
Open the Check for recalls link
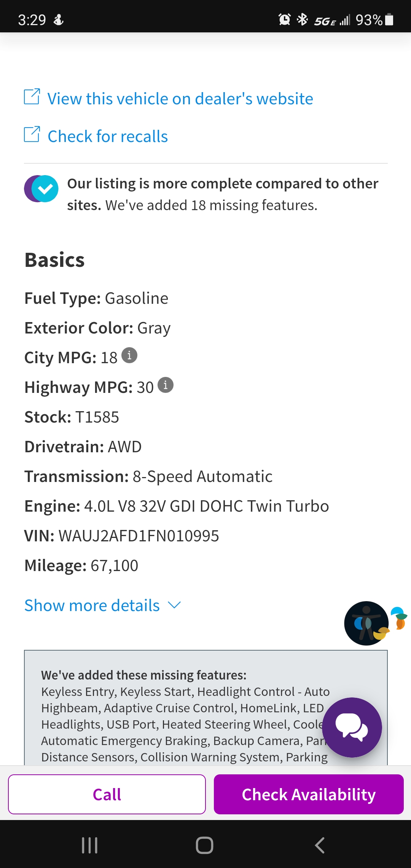click(108, 137)
